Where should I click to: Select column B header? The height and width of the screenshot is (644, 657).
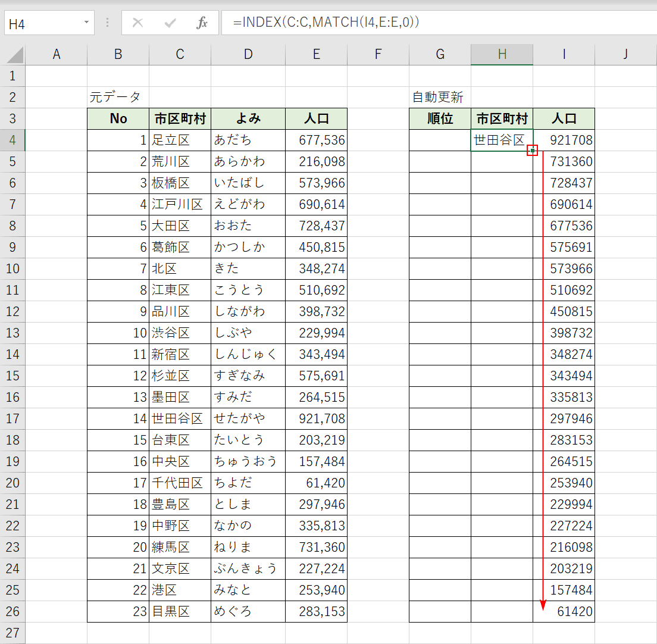118,55
